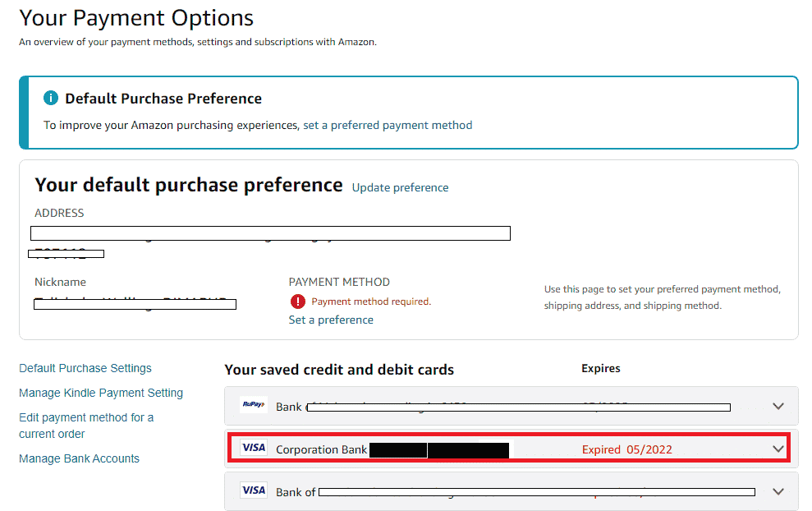Select Edit payment method for a current order
Image resolution: width=812 pixels, height=511 pixels.
86,426
